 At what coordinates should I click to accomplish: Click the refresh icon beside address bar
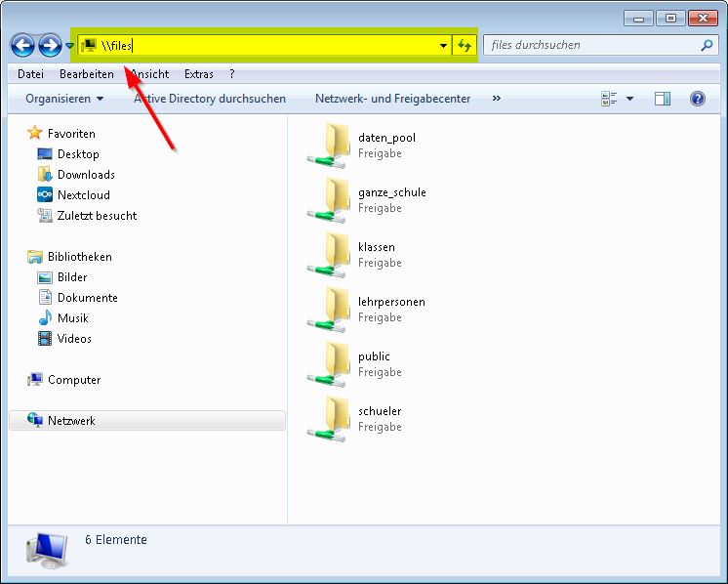[x=465, y=45]
